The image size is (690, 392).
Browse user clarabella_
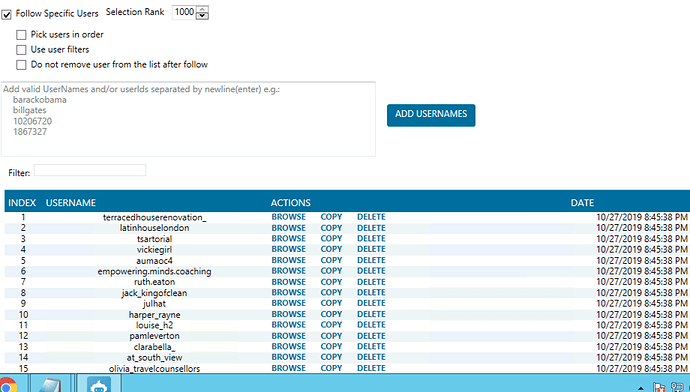[x=288, y=346]
